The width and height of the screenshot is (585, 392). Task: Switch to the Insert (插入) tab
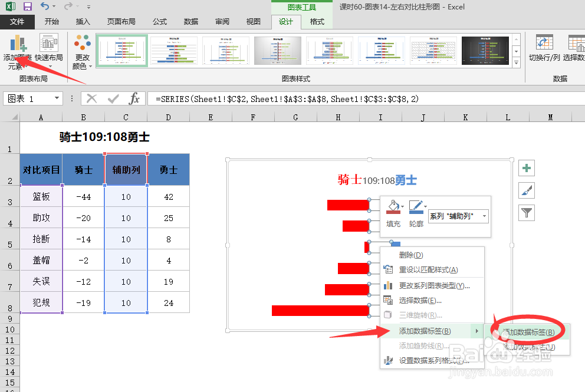click(x=83, y=22)
